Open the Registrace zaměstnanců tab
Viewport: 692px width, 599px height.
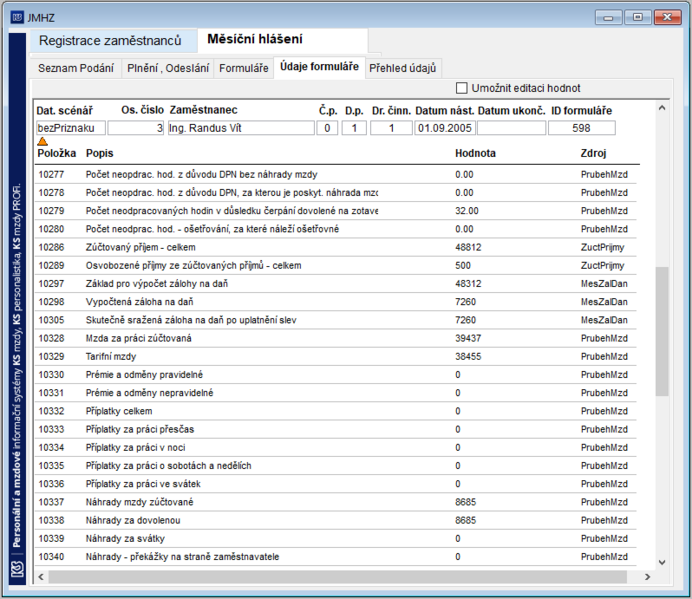pyautogui.click(x=113, y=41)
